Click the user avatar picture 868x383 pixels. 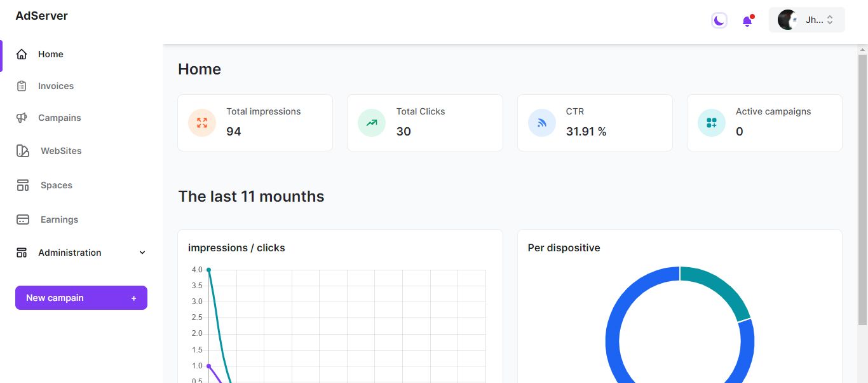(787, 20)
